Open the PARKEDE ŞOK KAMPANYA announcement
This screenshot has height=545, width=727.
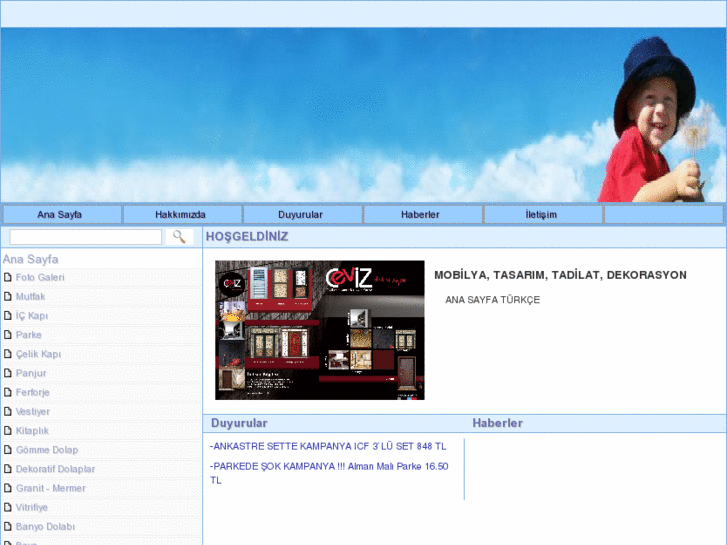(329, 473)
